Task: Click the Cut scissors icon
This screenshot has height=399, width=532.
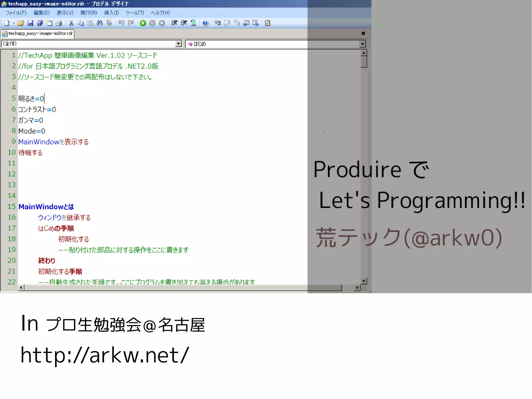Action: [71, 23]
